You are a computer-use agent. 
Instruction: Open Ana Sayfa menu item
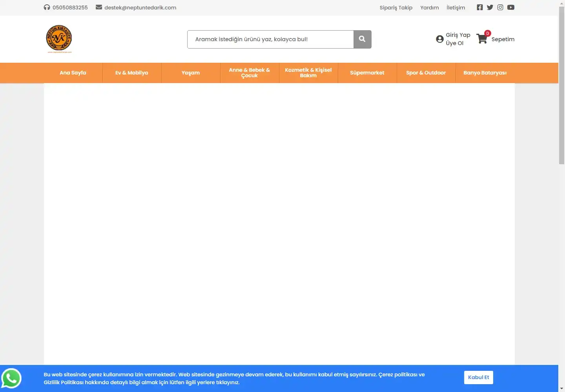coord(73,73)
